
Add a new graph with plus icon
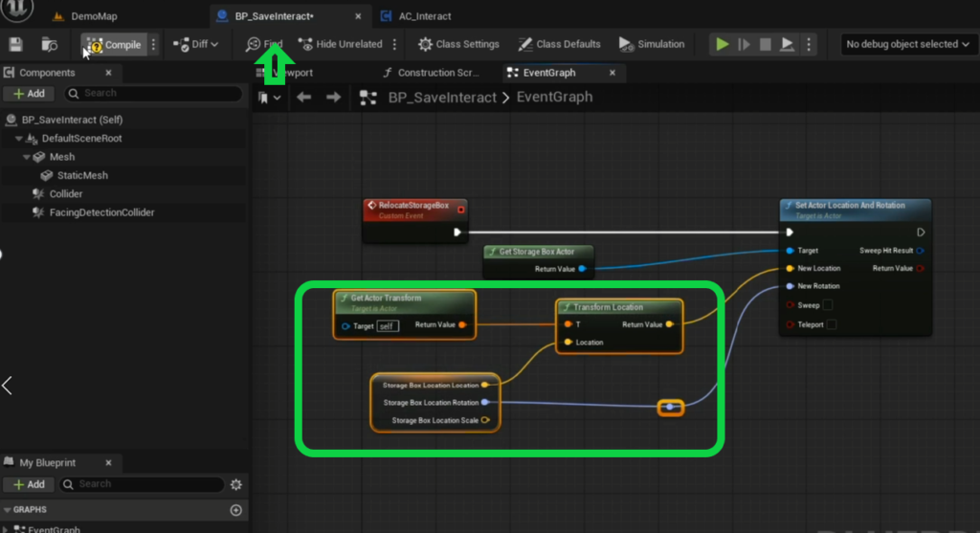click(236, 510)
